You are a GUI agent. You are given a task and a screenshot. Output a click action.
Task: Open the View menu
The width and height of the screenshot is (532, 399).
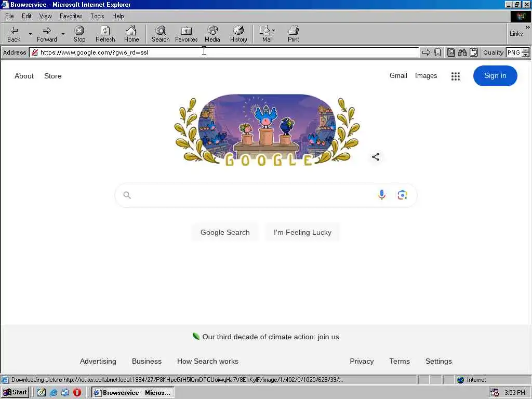click(45, 16)
